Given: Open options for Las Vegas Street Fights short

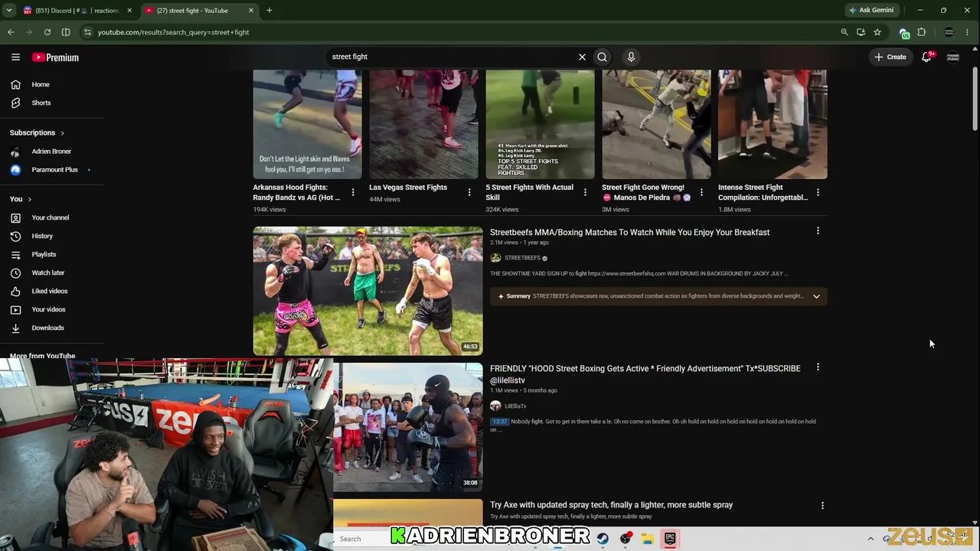Looking at the screenshot, I should pyautogui.click(x=469, y=192).
